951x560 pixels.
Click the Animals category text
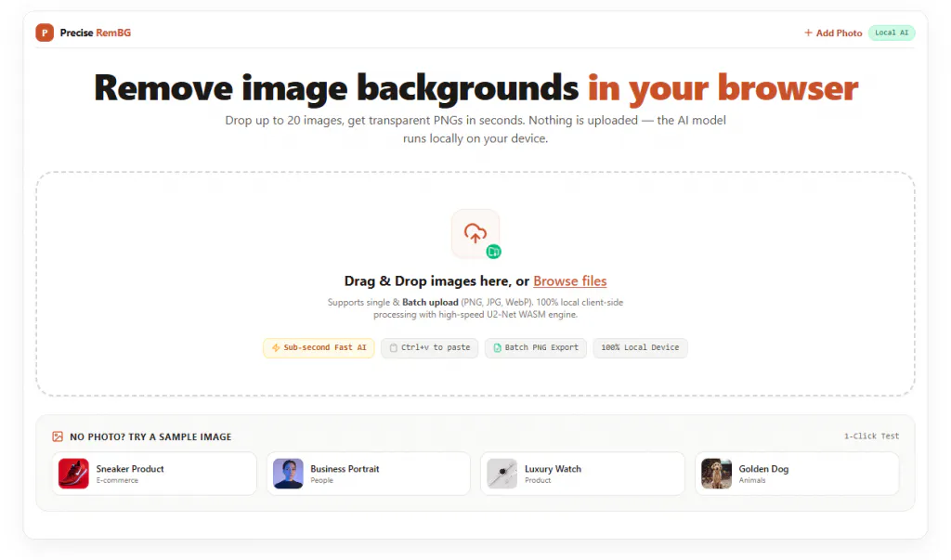pyautogui.click(x=752, y=480)
